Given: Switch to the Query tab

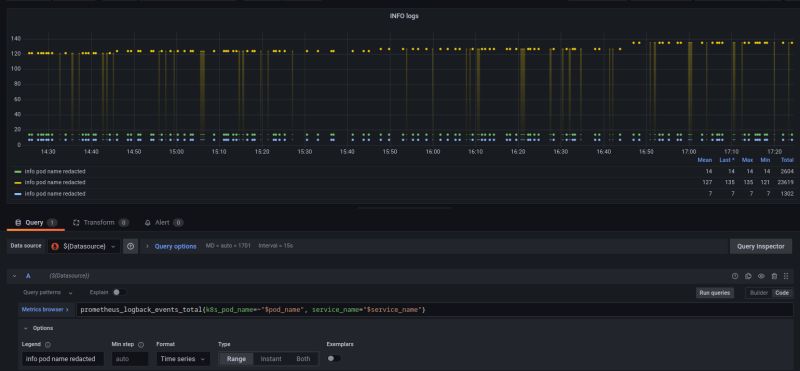Looking at the screenshot, I should [35, 222].
